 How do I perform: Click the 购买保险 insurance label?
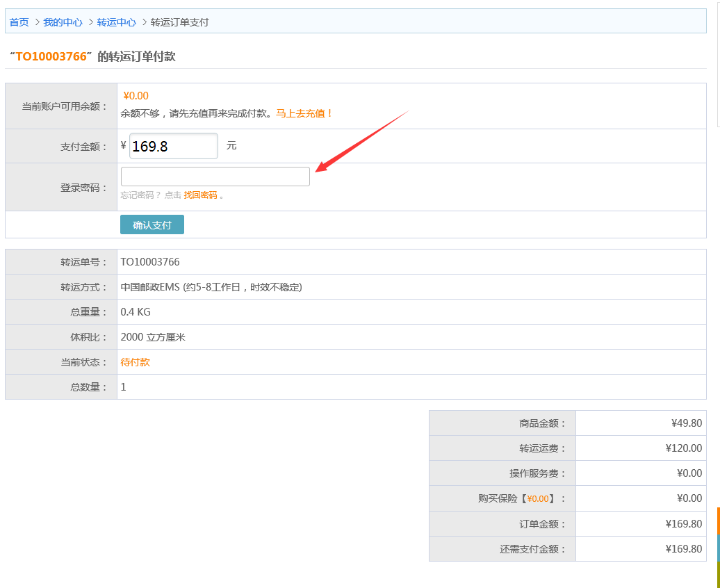point(518,498)
